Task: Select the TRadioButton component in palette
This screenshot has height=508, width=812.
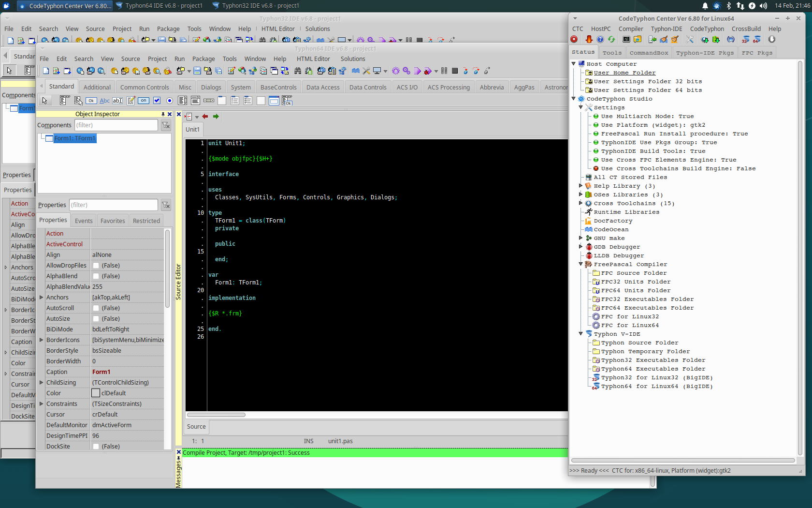Action: 170,101
